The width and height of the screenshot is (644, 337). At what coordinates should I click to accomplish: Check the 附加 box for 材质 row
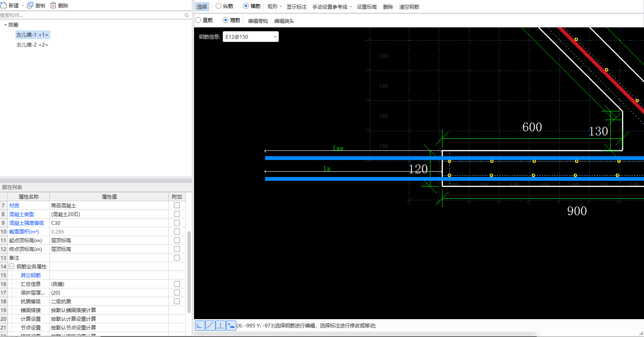(177, 205)
